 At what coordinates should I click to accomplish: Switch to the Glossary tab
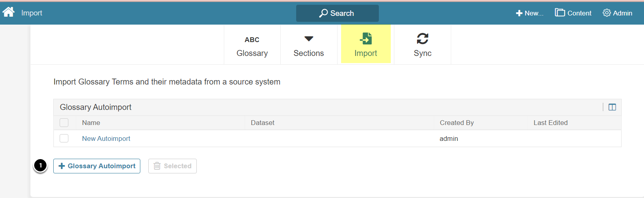(252, 53)
